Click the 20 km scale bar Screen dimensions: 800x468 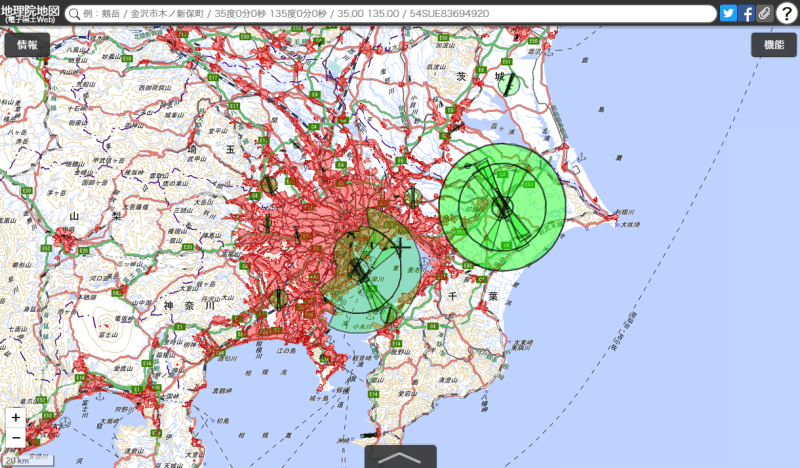28,460
